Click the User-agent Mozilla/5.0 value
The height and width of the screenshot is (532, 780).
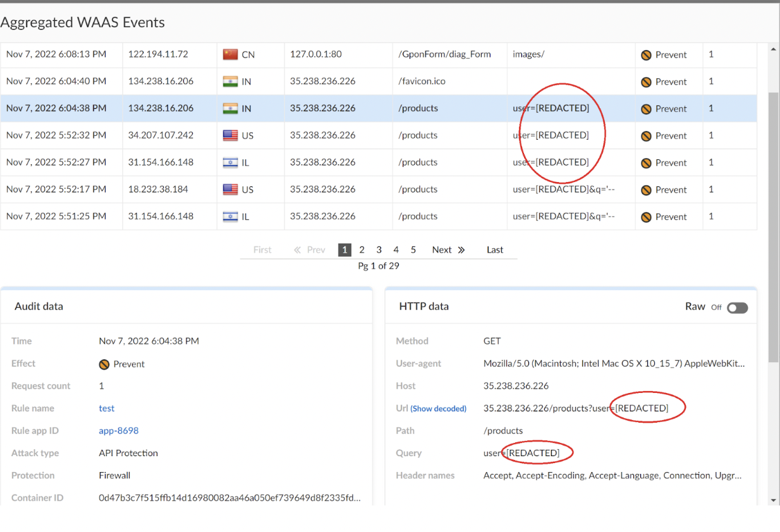(x=614, y=363)
